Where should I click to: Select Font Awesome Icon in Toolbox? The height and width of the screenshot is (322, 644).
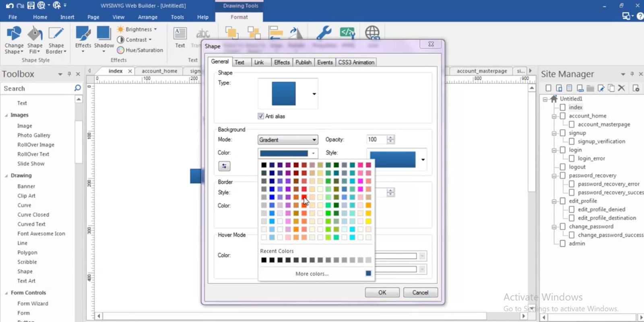pyautogui.click(x=41, y=234)
